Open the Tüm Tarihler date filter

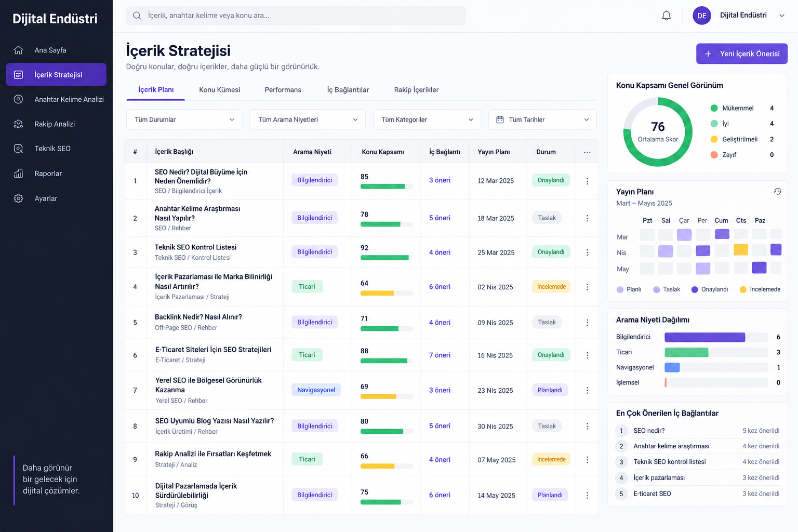coord(542,119)
